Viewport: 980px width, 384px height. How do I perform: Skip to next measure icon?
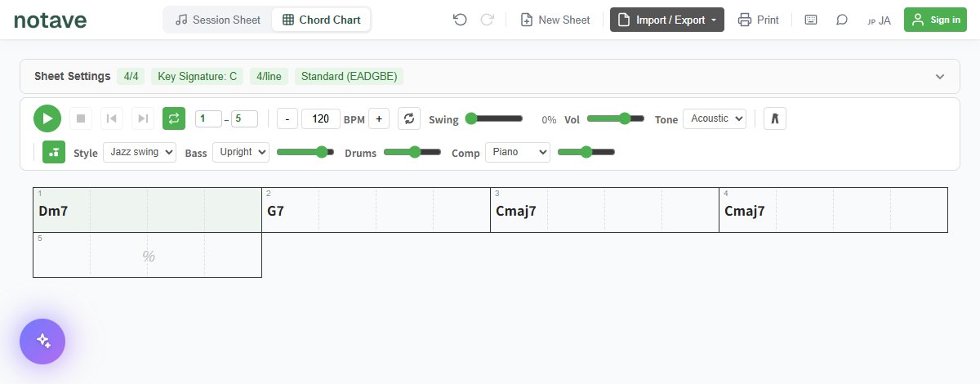point(143,118)
